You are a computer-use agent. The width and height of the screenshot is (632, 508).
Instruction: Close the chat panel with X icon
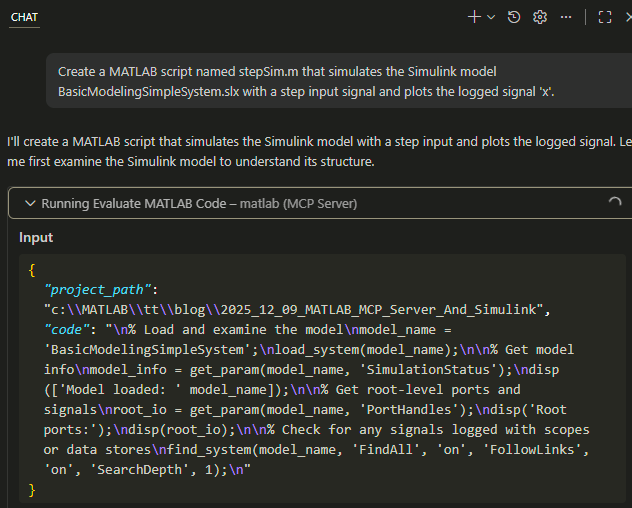627,17
